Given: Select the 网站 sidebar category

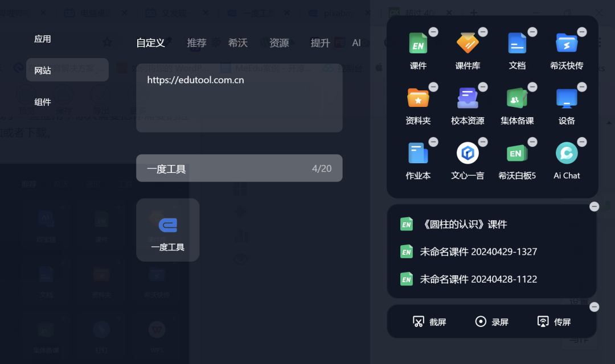Looking at the screenshot, I should pyautogui.click(x=67, y=70).
